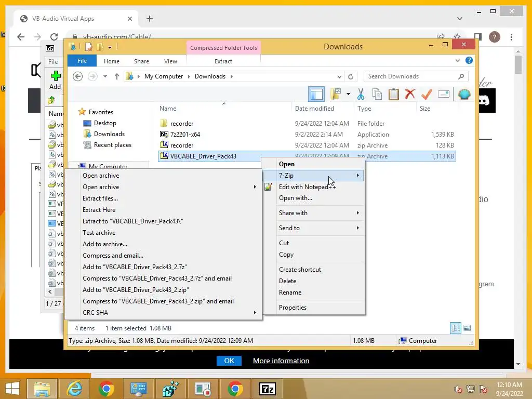This screenshot has height=399, width=532.
Task: Click the Discord icon on the webpage
Action: pos(484,100)
